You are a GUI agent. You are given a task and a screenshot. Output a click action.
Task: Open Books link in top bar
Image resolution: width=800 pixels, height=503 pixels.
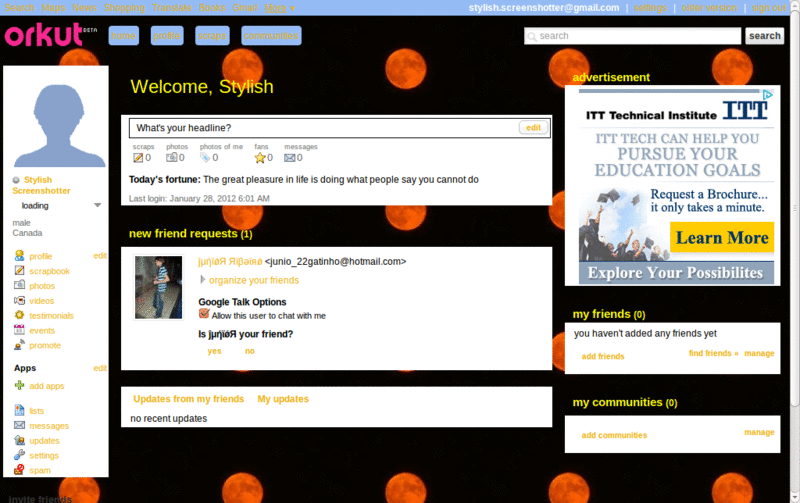coord(212,8)
